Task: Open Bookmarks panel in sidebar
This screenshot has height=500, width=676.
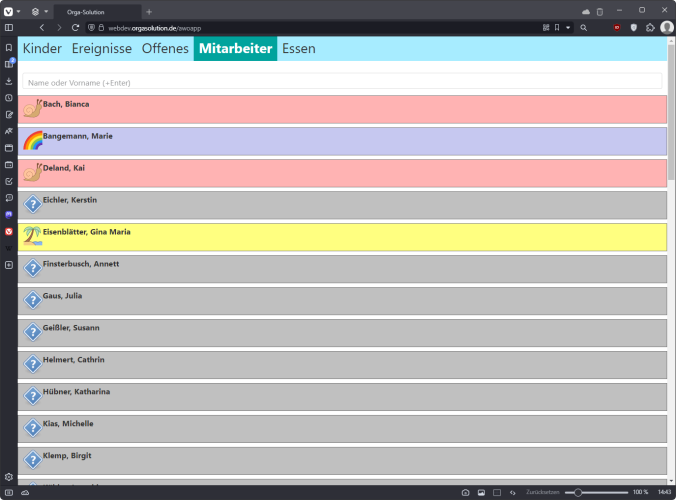Action: 9,47
